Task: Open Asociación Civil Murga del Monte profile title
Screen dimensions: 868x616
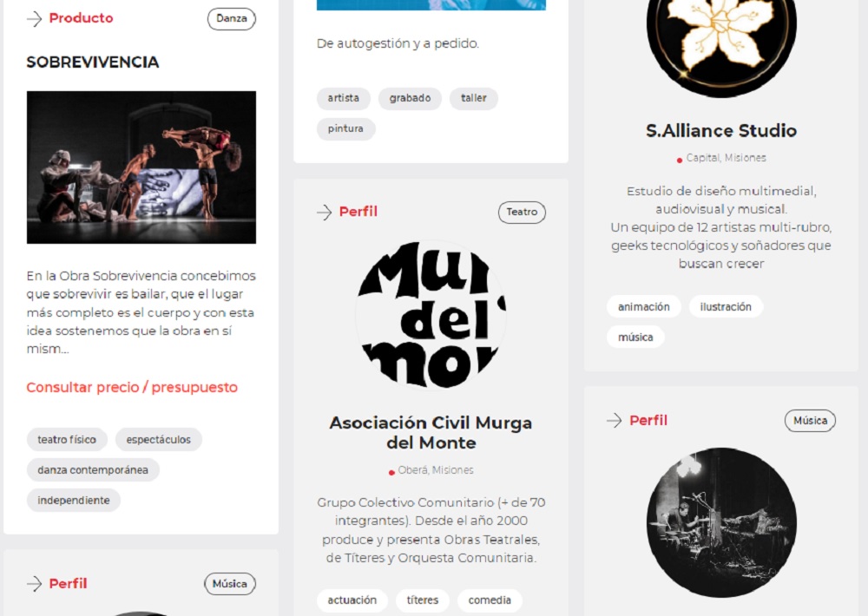Action: [x=431, y=433]
